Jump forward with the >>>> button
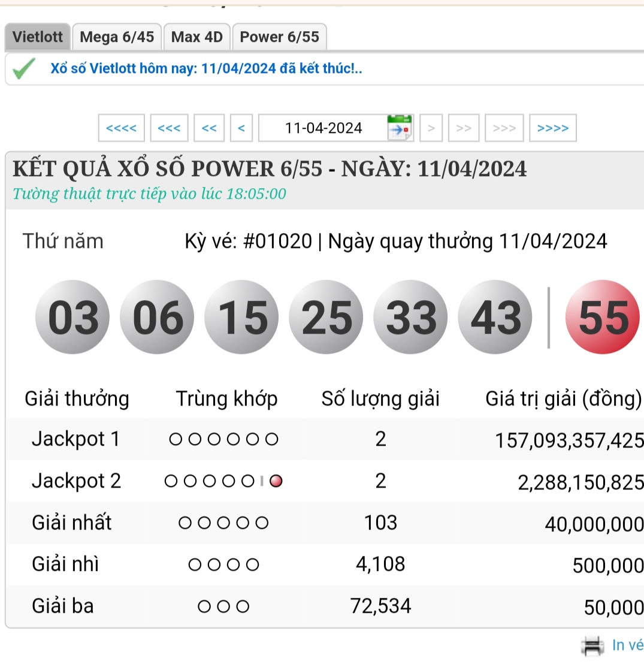Viewport: 644px width, 665px height. (553, 128)
